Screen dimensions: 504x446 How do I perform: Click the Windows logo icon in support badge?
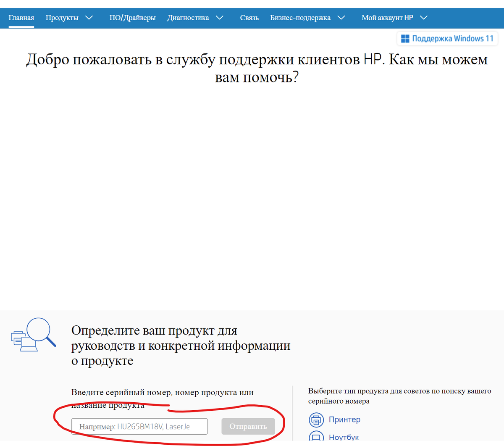point(405,39)
